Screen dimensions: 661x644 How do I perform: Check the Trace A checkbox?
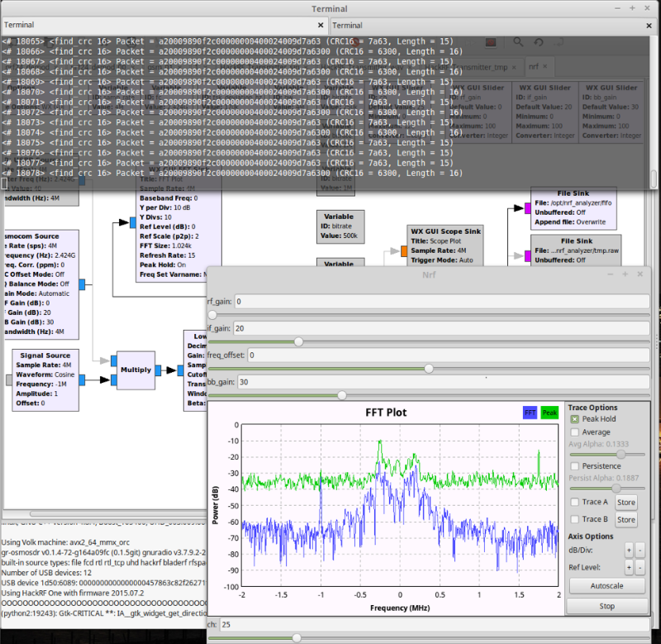pyautogui.click(x=575, y=502)
